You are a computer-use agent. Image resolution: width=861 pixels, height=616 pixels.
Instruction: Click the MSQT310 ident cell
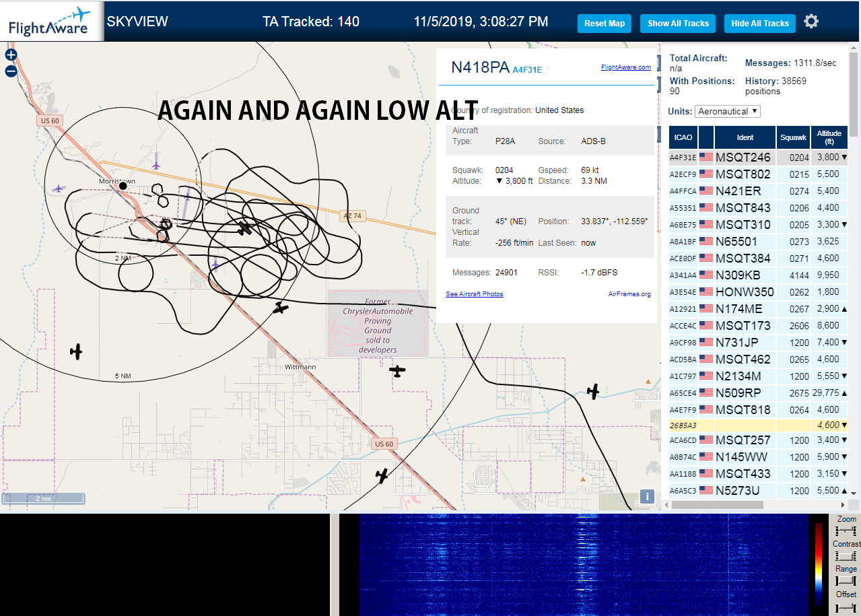[745, 225]
